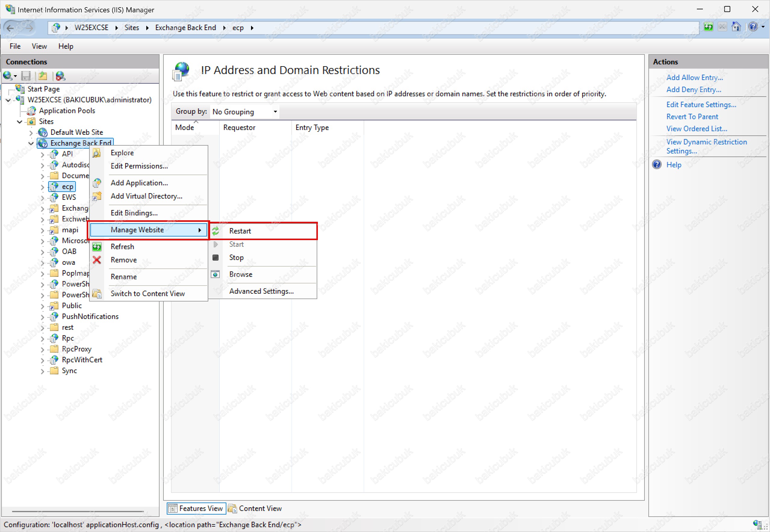This screenshot has width=770, height=532.
Task: Click the Delete Connection icon in Connections toolbar
Action: click(61, 76)
